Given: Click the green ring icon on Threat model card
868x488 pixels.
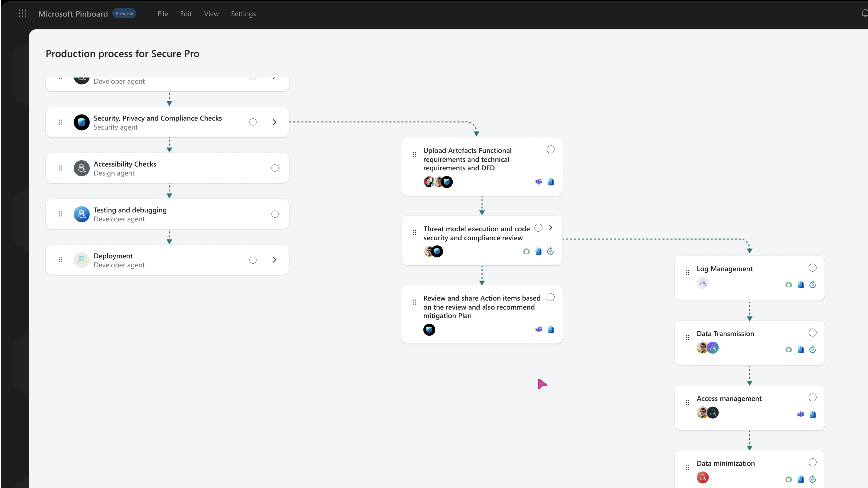Looking at the screenshot, I should click(x=526, y=252).
